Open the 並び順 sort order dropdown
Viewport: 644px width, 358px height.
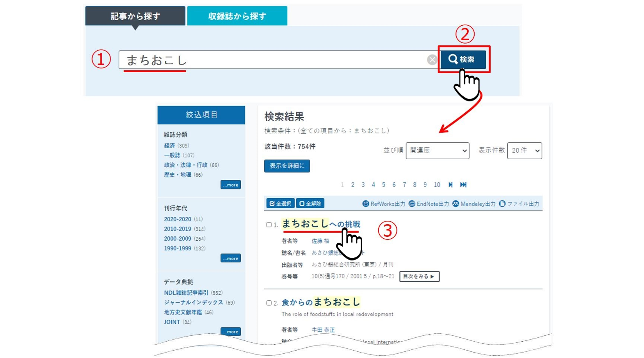coord(437,151)
